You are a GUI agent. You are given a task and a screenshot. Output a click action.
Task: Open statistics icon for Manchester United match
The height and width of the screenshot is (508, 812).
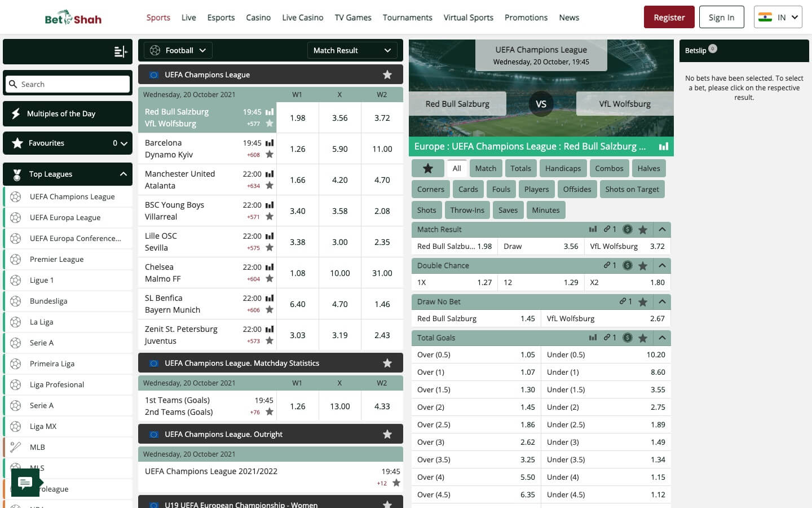(x=270, y=174)
